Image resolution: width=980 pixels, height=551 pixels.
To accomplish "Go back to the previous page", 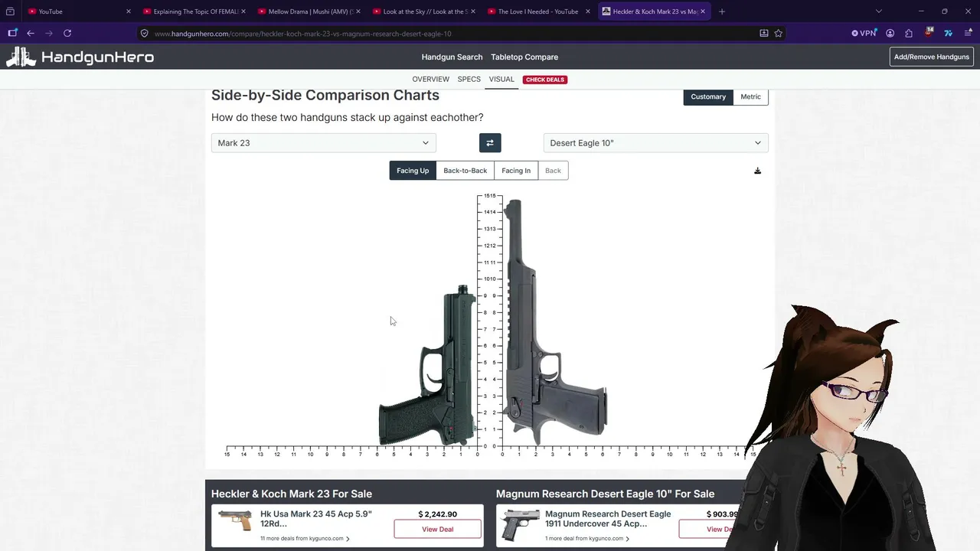I will coord(31,33).
